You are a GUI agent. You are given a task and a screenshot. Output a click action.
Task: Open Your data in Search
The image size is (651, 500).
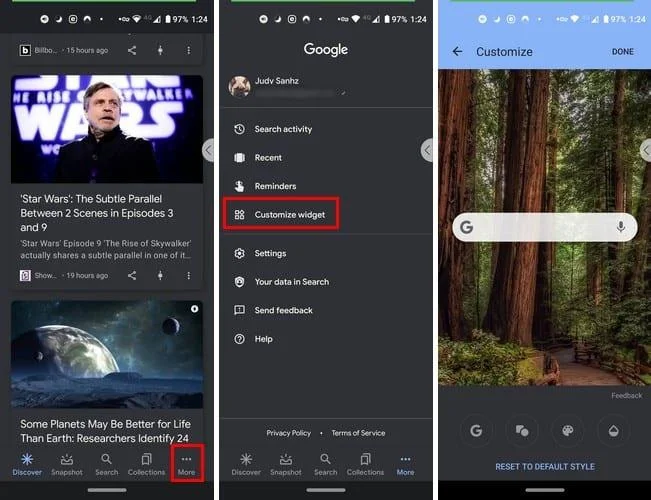[291, 282]
